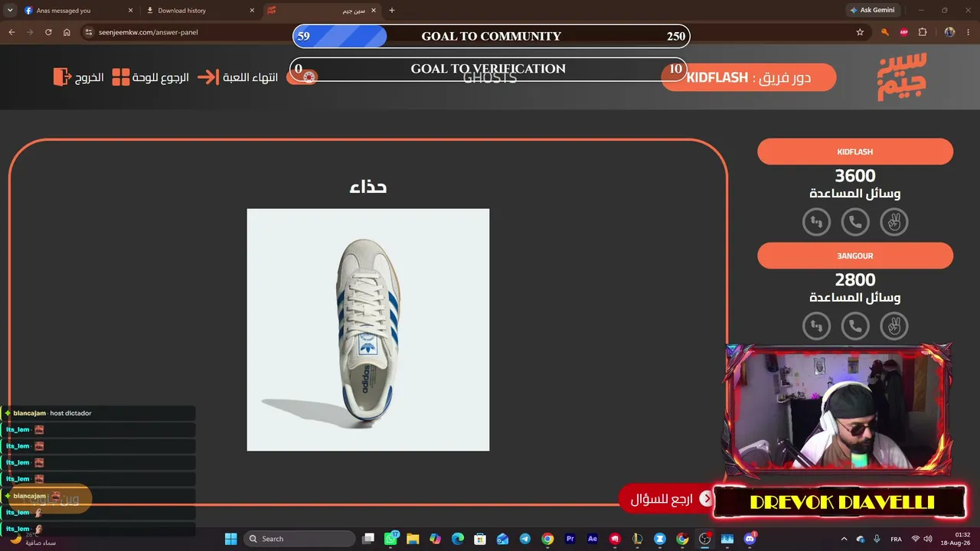Open the browser Extensions puzzle menu
The image size is (980, 551).
923,32
